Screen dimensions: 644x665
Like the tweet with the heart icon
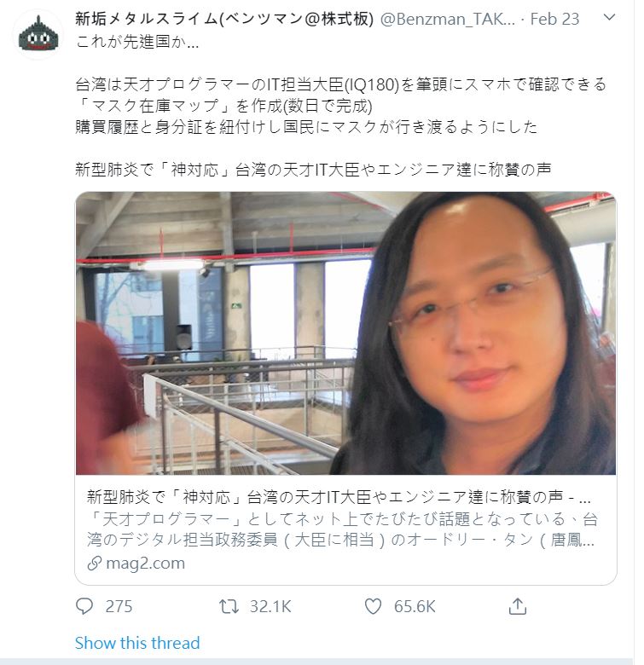coord(373,606)
